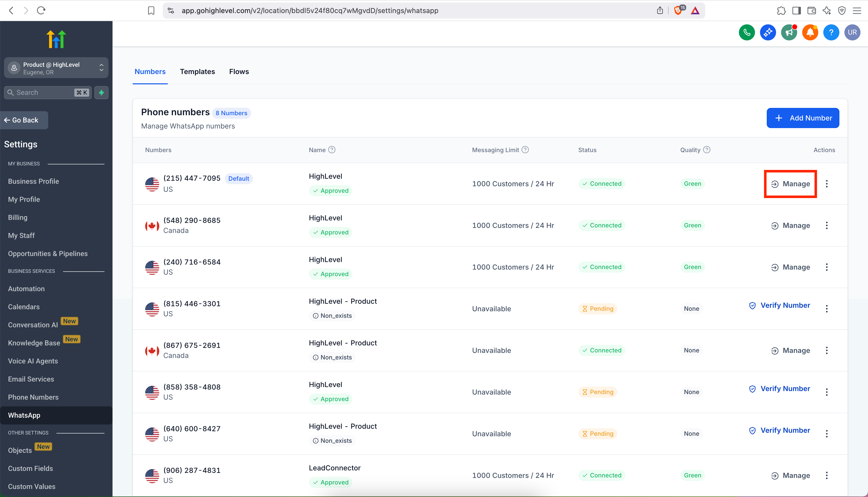Open options menu for (867) 675-2691

[x=827, y=350]
